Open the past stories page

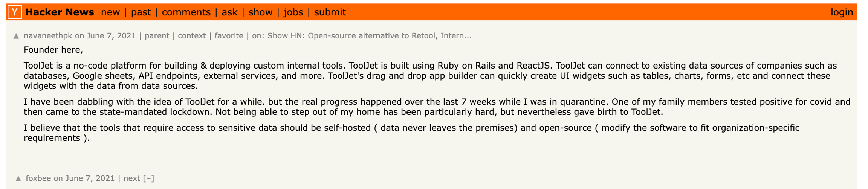coord(141,12)
